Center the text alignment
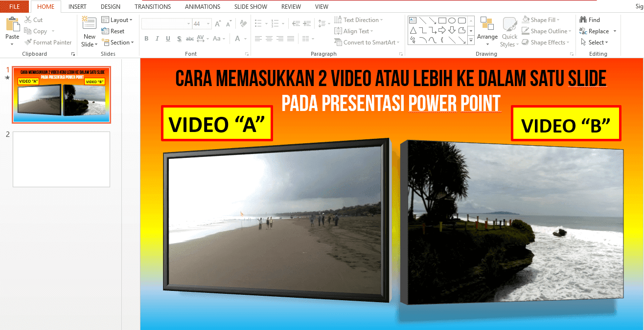Screen dimensions: 644x330 pos(269,39)
